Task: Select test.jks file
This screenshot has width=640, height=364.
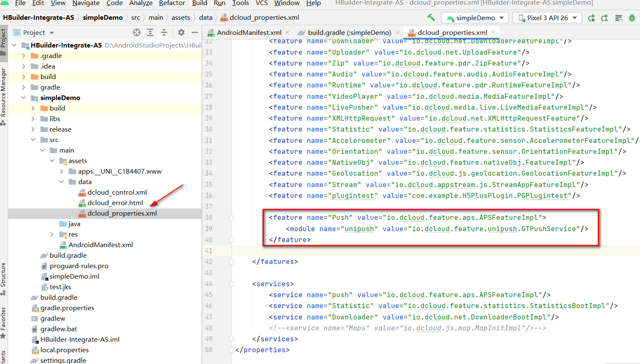Action: point(60,287)
